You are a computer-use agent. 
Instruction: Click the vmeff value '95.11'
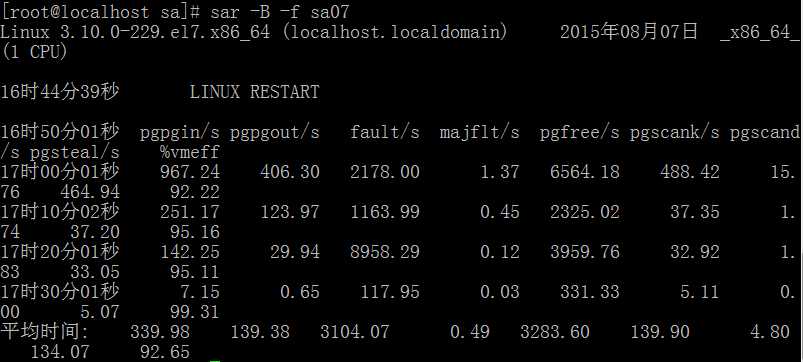click(195, 272)
